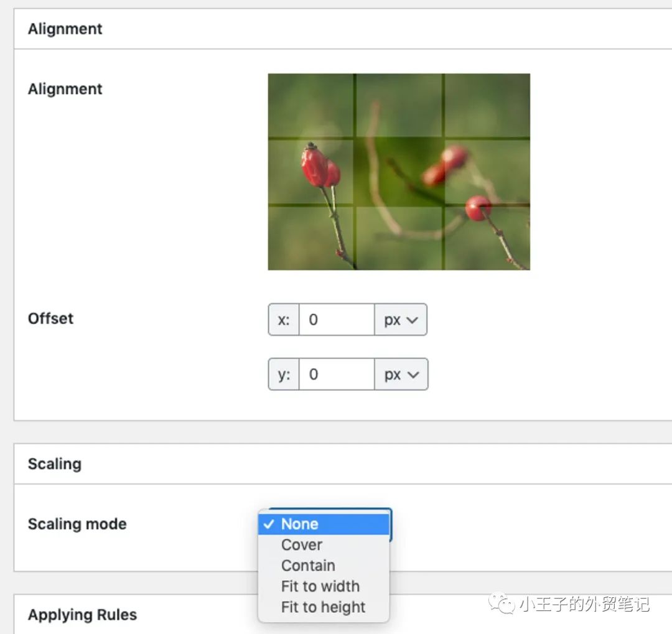
Task: Pick Fit to width scaling option
Action: (324, 586)
